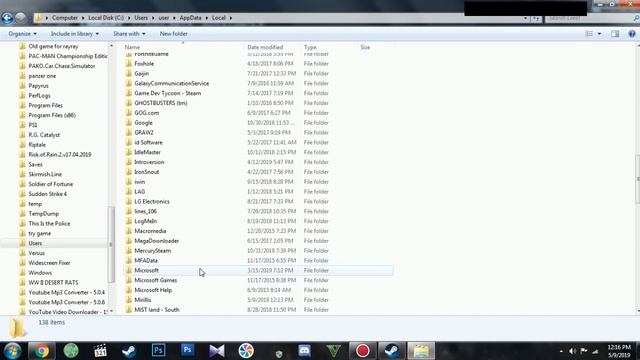Viewport: 640px width, 360px height.
Task: Open the Share with dropdown
Action: point(129,34)
